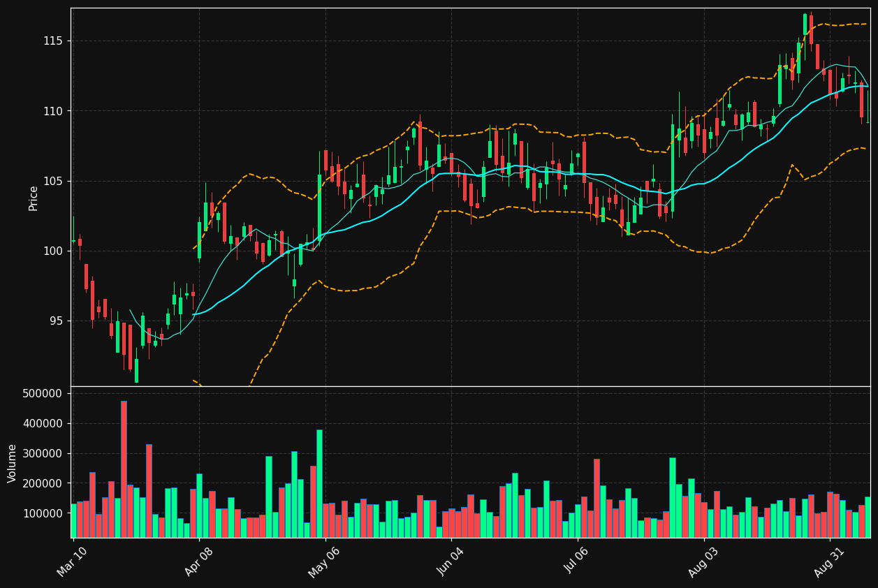Click the tallest red volume bar near 470000
Viewport: 878px width, 588px height.
124,469
